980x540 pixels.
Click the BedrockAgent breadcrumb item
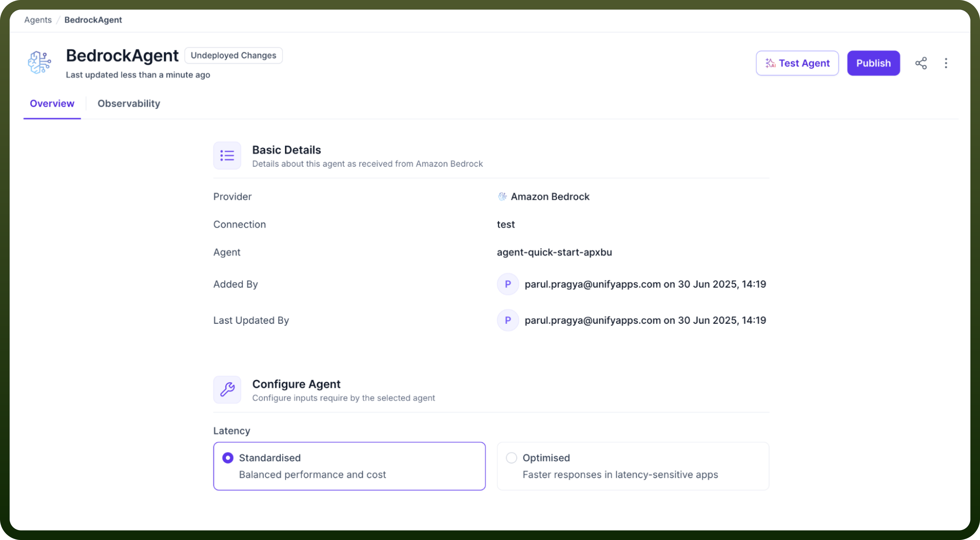pyautogui.click(x=93, y=20)
